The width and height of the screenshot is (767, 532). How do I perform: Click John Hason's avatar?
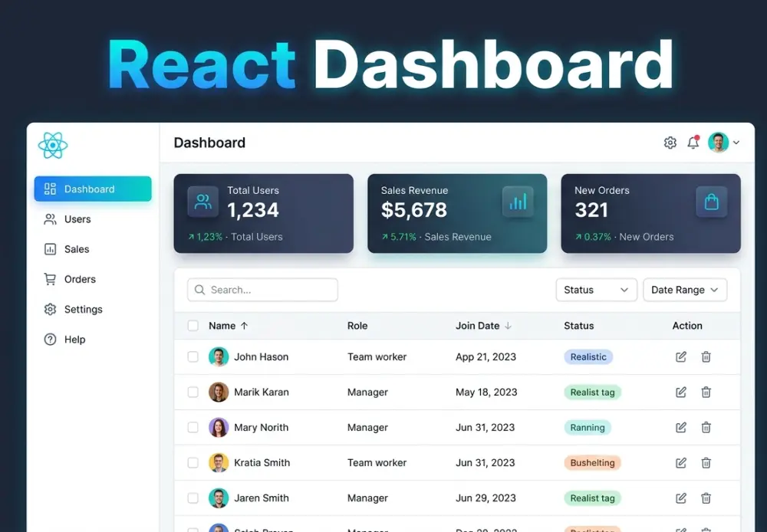coord(219,357)
